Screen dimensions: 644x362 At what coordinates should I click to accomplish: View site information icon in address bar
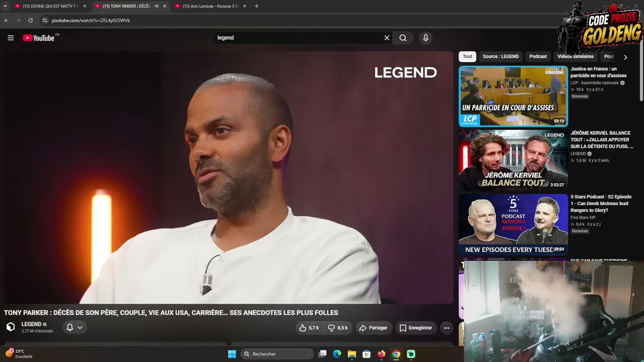[x=45, y=21]
